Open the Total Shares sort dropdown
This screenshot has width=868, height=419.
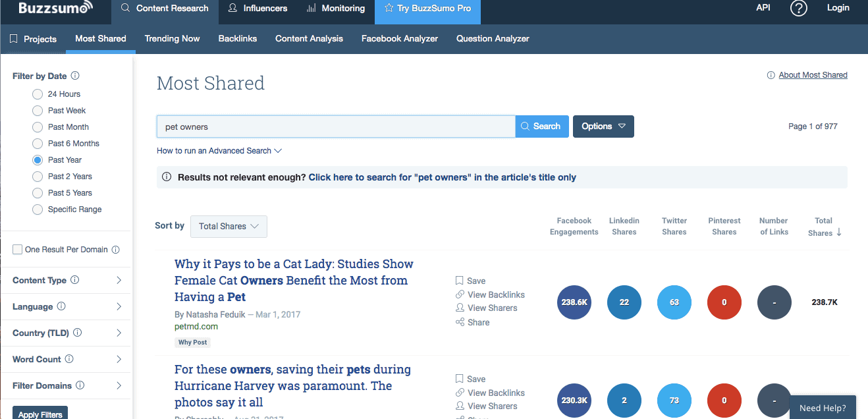coord(229,226)
